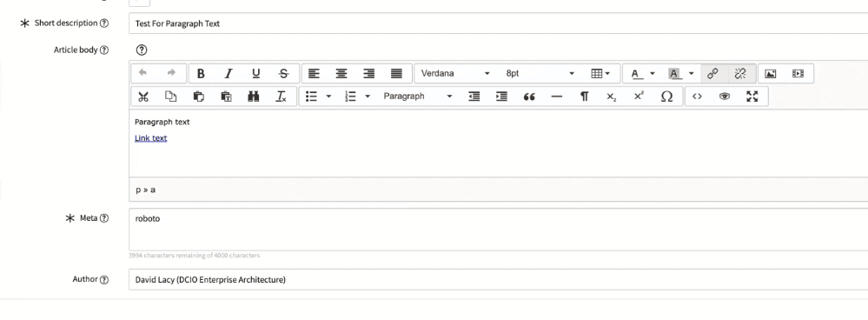Click the large help icon above editor
This screenshot has height=320, width=868.
[141, 50]
